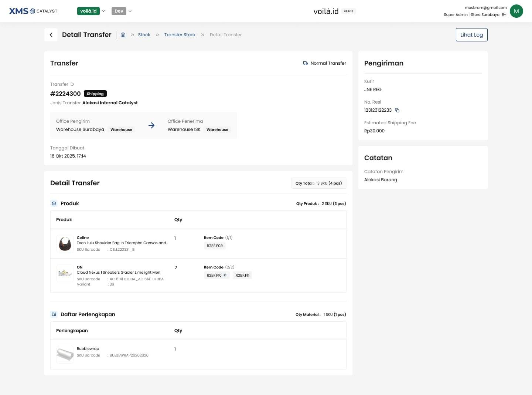Click the JNE REG courier value
Viewport: 532px width, 395px height.
373,90
